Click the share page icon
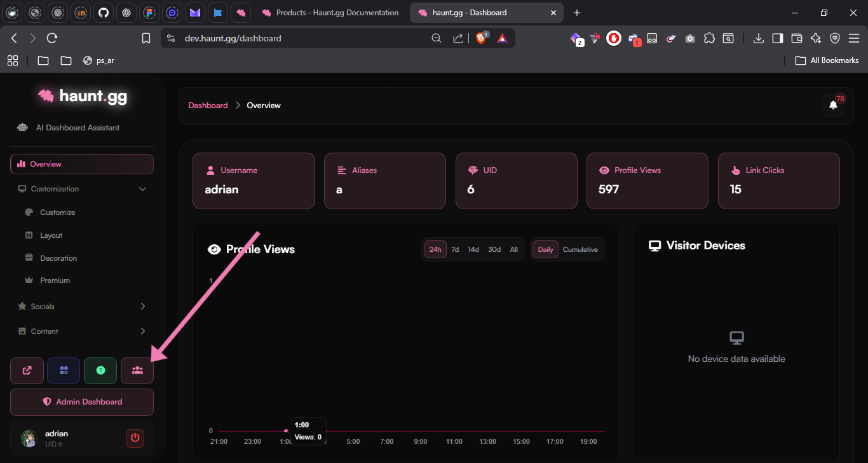Viewport: 868px width, 463px height. [x=458, y=38]
